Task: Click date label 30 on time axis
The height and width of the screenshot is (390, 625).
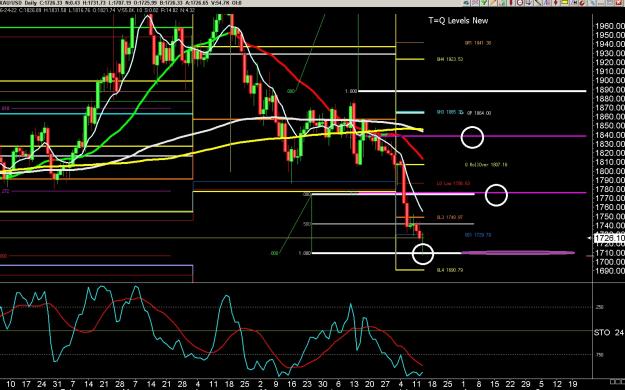Action: click(323, 384)
